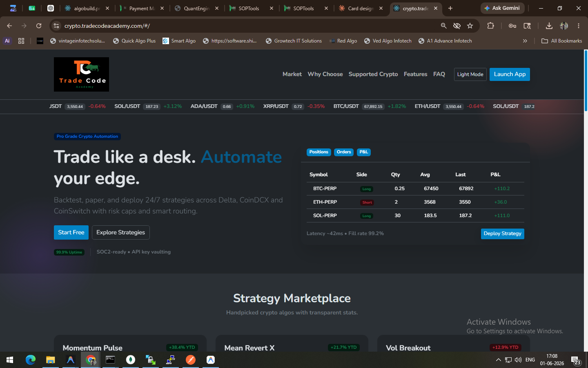
Task: Open the FAQ nav link
Action: click(439, 74)
